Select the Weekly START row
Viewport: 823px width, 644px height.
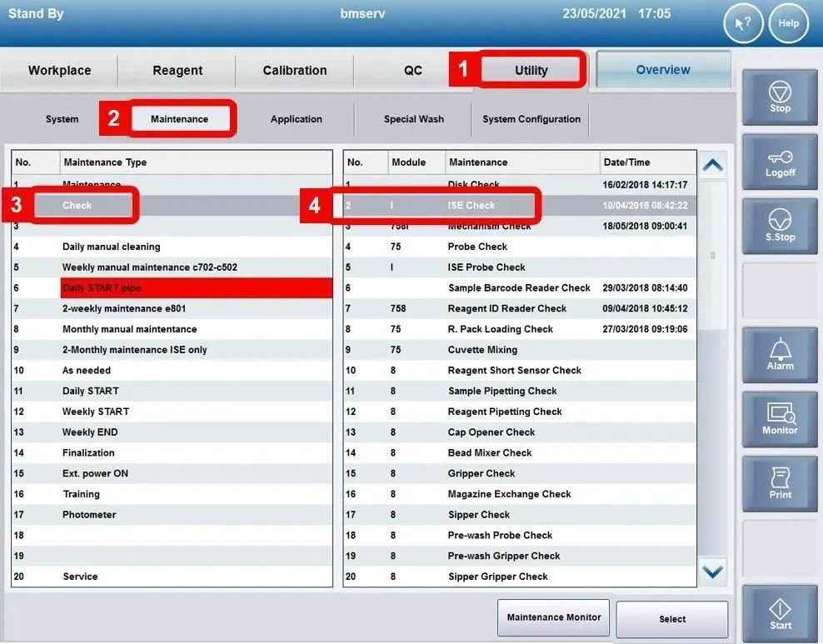[172, 412]
